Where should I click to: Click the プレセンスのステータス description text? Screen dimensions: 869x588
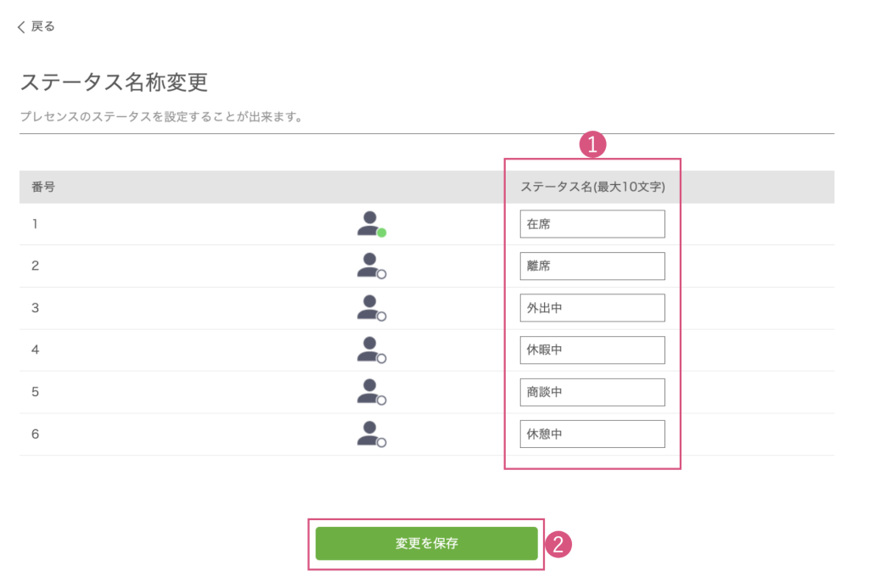pos(161,117)
